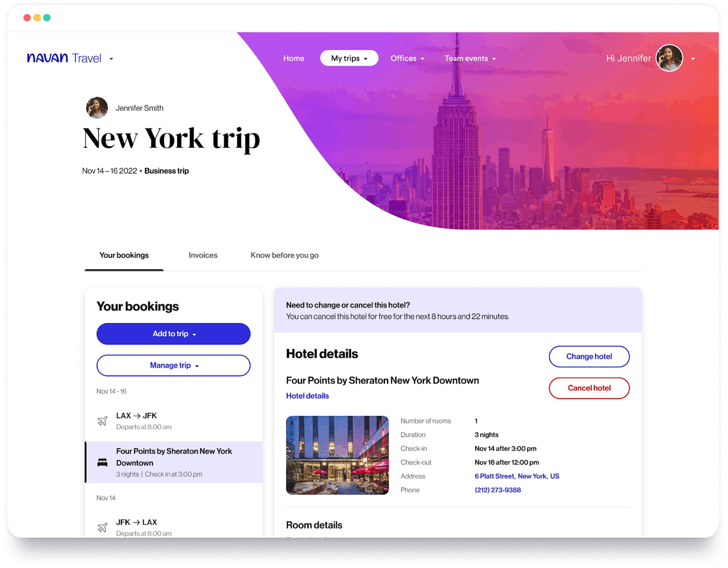Click the Cancel hotel button
Screen dimensions: 728x568
(x=589, y=388)
